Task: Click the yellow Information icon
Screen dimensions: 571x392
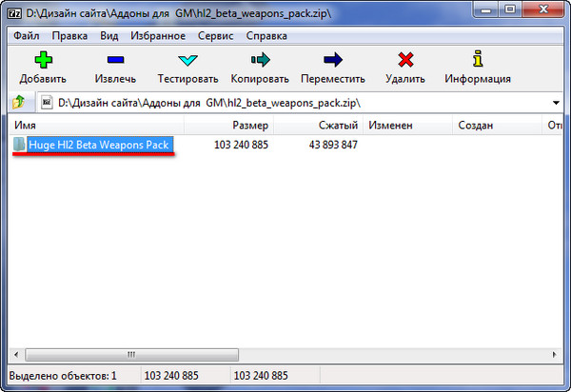Action: coord(478,59)
